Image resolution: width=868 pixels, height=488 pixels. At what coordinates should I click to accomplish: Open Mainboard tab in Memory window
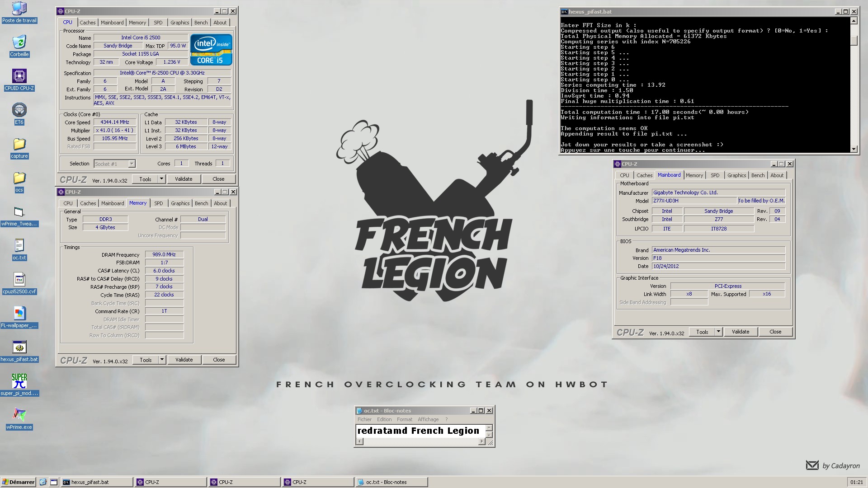pyautogui.click(x=113, y=203)
